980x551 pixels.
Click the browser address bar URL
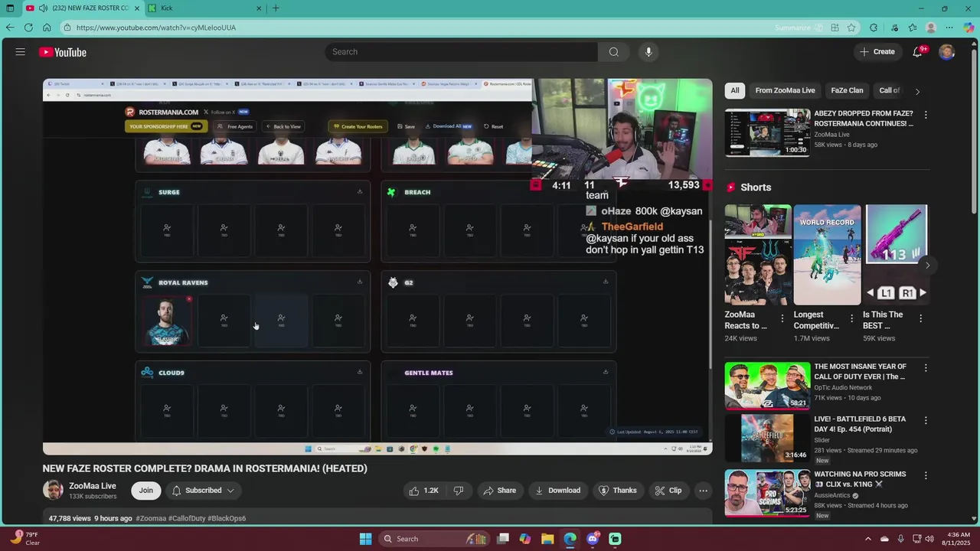click(156, 28)
